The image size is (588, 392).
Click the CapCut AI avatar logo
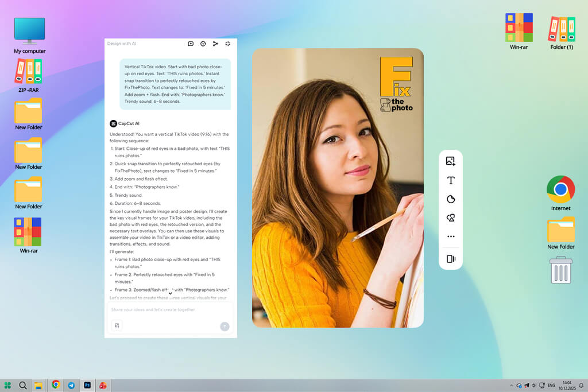pos(113,123)
